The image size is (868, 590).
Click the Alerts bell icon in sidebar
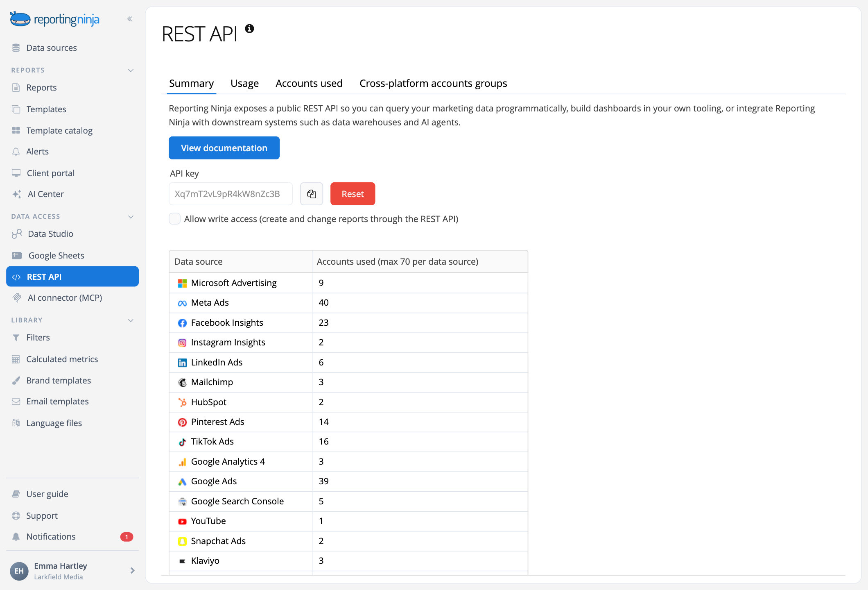[16, 152]
